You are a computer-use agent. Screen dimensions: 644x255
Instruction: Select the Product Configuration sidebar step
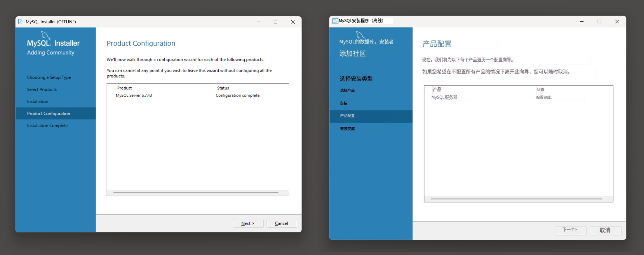click(55, 113)
